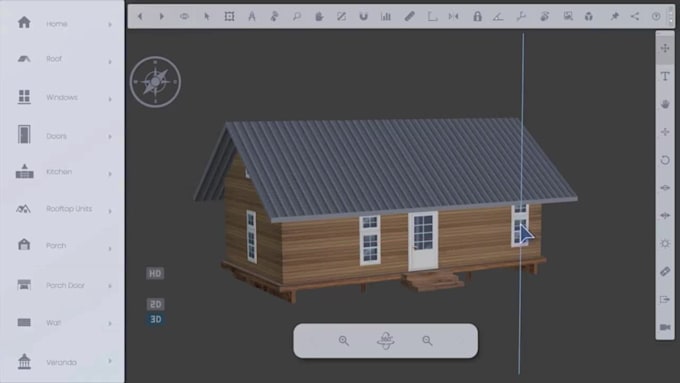Open the bar chart statistics icon
680x383 pixels.
coord(386,16)
